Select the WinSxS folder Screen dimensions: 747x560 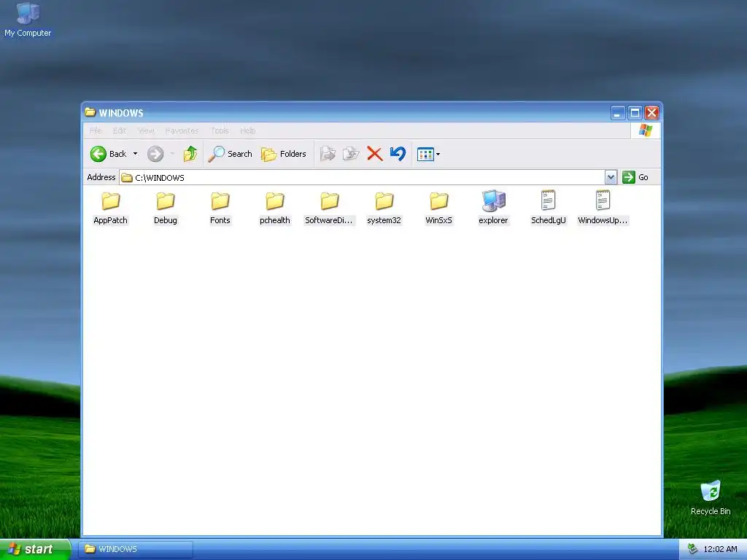pos(438,208)
